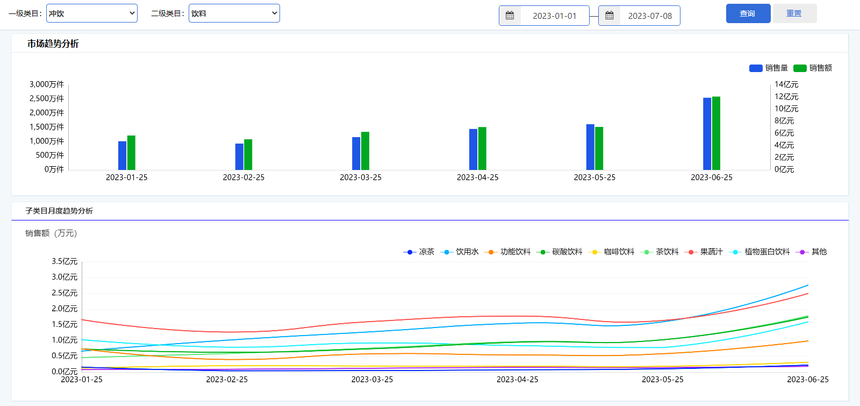Click the 8亿元 right axis label
The image size is (860, 406).
pyautogui.click(x=784, y=121)
